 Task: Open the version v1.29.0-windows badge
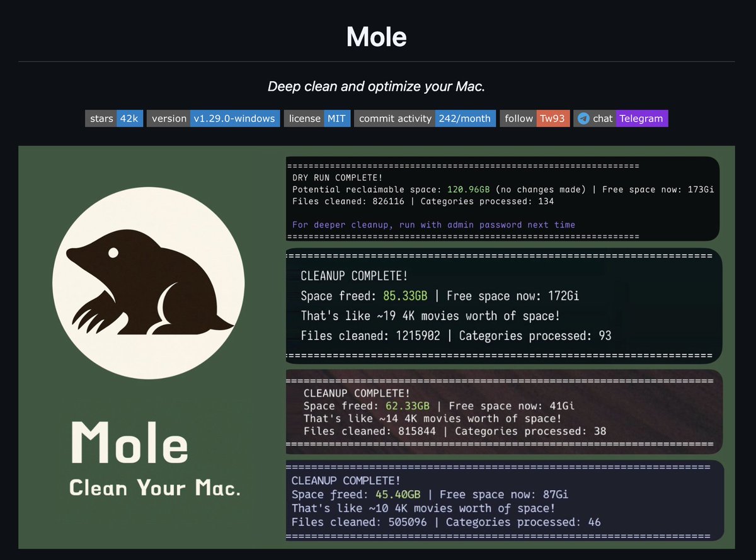(x=213, y=118)
